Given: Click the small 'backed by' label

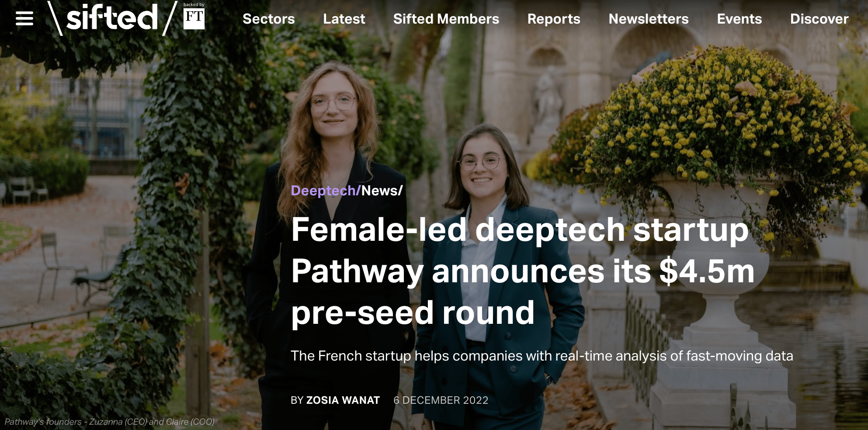Looking at the screenshot, I should (x=194, y=4).
